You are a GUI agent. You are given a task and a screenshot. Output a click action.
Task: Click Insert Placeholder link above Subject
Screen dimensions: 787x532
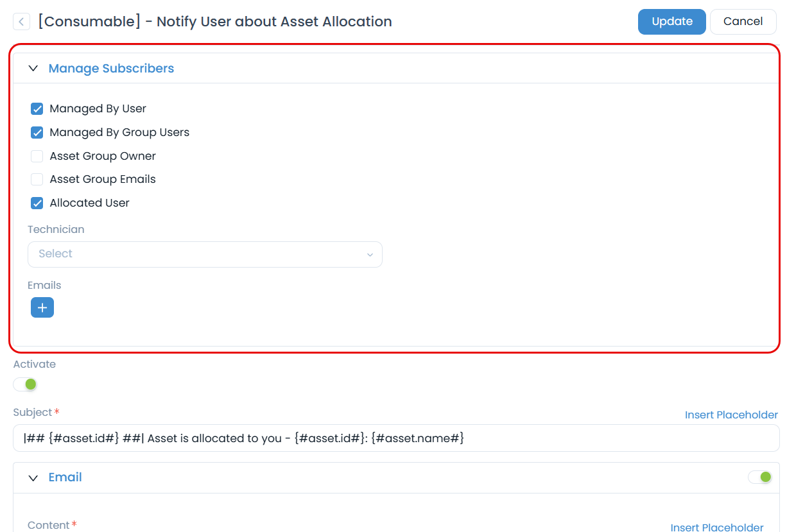[731, 415]
